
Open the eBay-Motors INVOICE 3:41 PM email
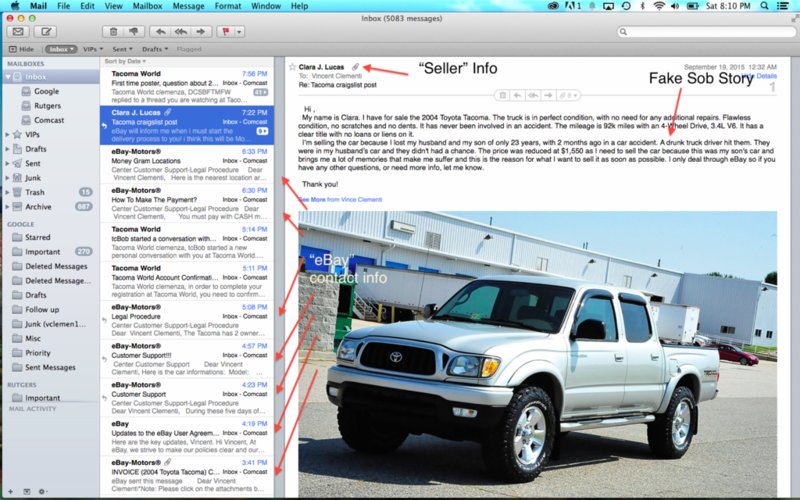pos(187,476)
